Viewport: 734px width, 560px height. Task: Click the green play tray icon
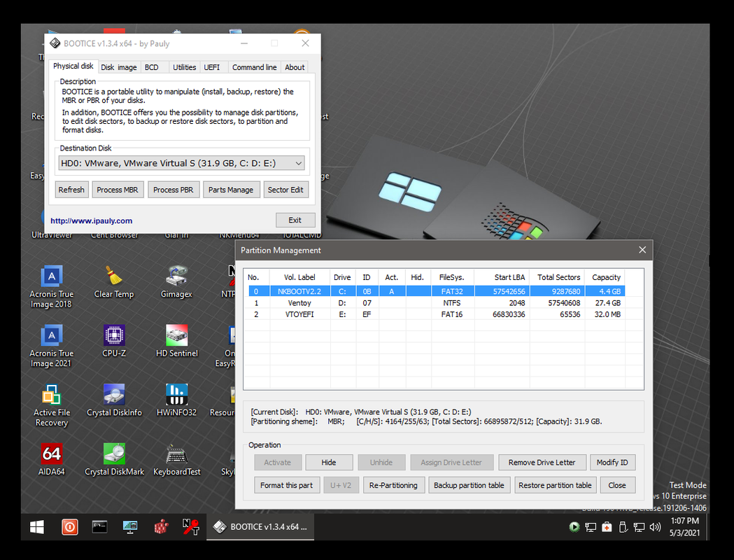pos(574,527)
